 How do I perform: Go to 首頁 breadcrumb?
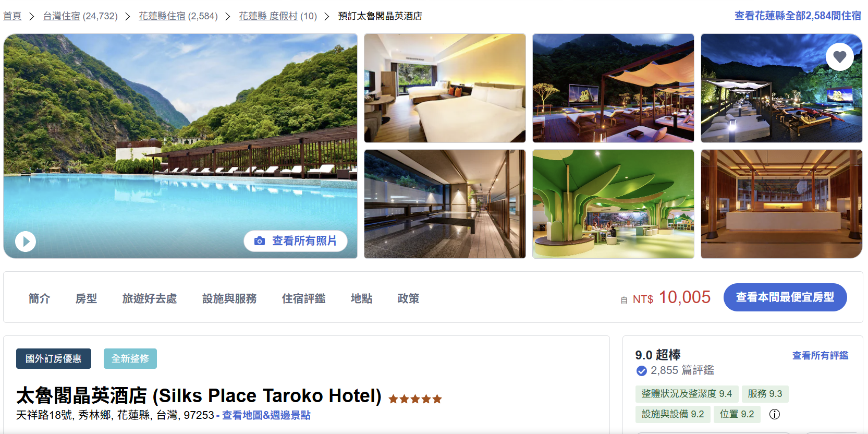click(x=13, y=16)
